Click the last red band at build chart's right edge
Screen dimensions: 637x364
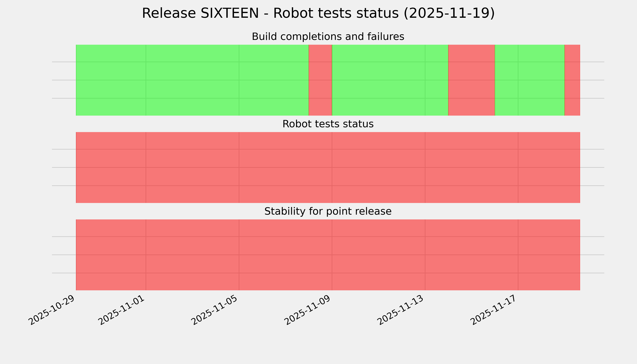pyautogui.click(x=572, y=80)
